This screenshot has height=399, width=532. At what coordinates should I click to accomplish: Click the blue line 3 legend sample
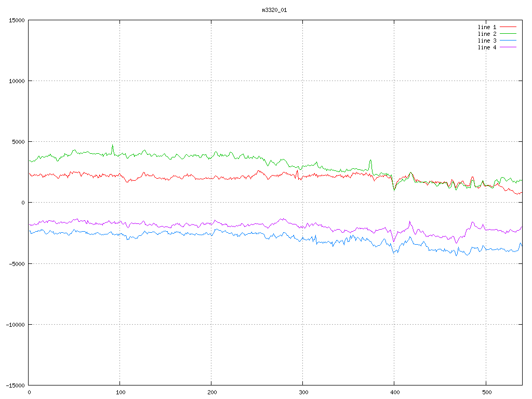point(508,41)
